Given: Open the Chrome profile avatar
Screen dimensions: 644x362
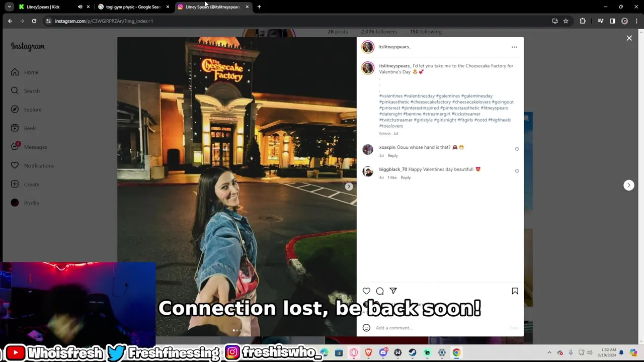Looking at the screenshot, I should (x=624, y=21).
